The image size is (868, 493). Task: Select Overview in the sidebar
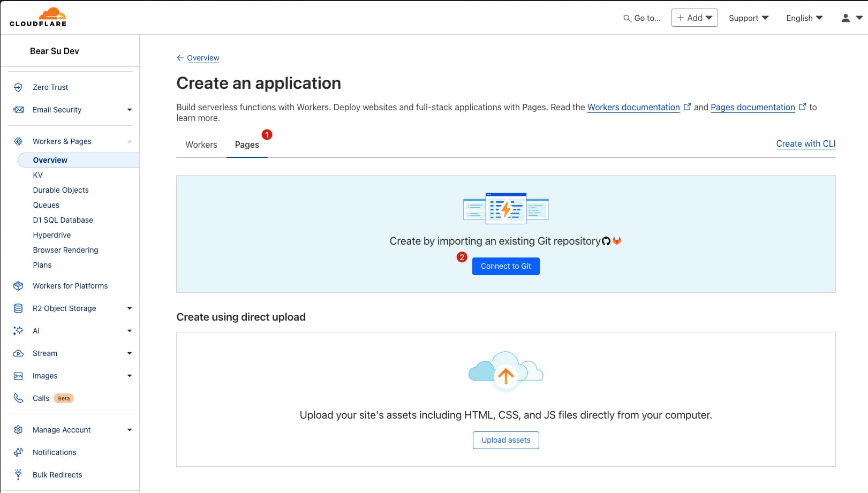78,160
